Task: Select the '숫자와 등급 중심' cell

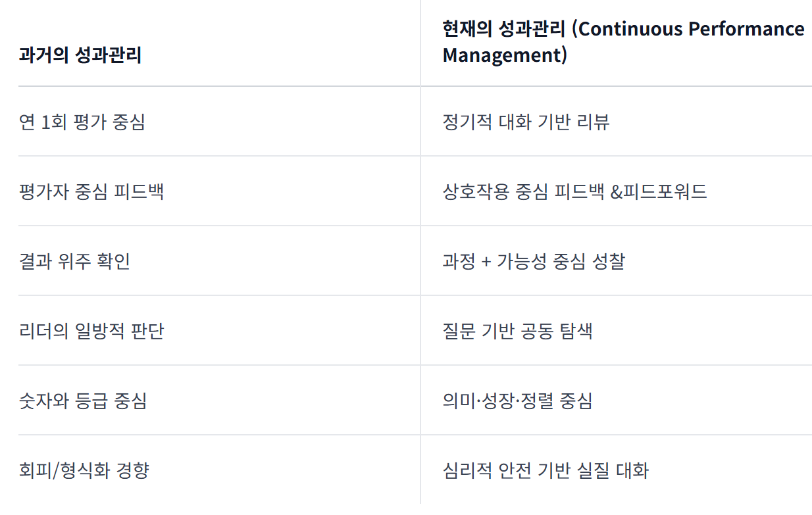Action: [x=83, y=401]
